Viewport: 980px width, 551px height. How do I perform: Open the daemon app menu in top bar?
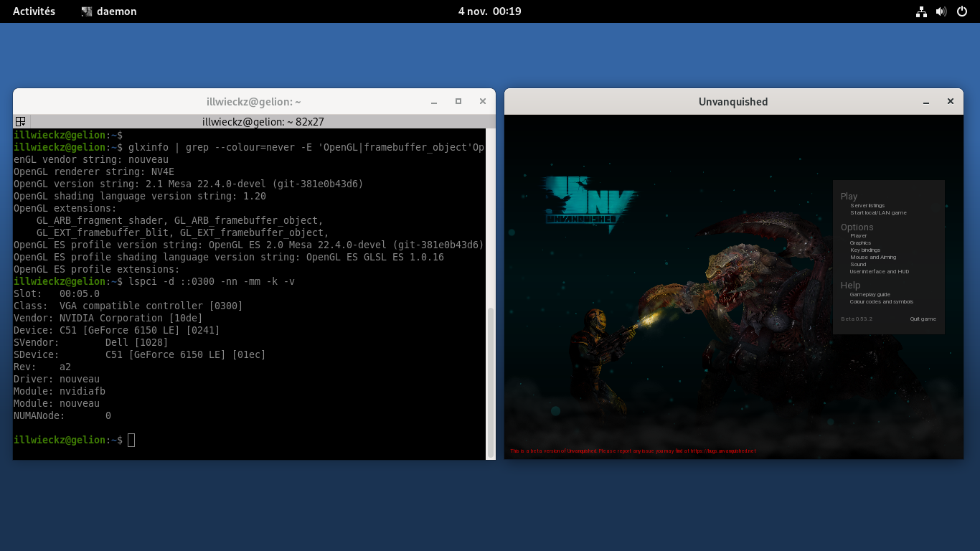pyautogui.click(x=109, y=11)
